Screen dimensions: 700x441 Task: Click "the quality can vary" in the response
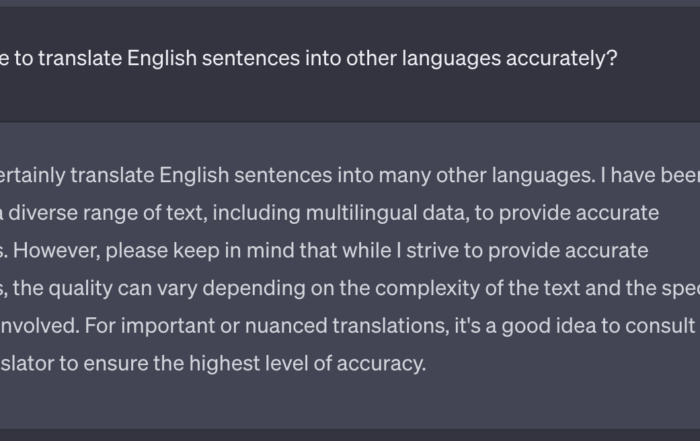point(105,288)
